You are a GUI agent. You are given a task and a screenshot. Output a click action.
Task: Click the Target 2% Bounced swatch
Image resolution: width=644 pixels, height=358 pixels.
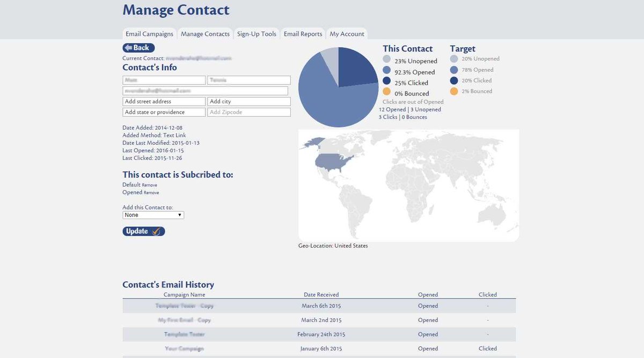point(454,91)
